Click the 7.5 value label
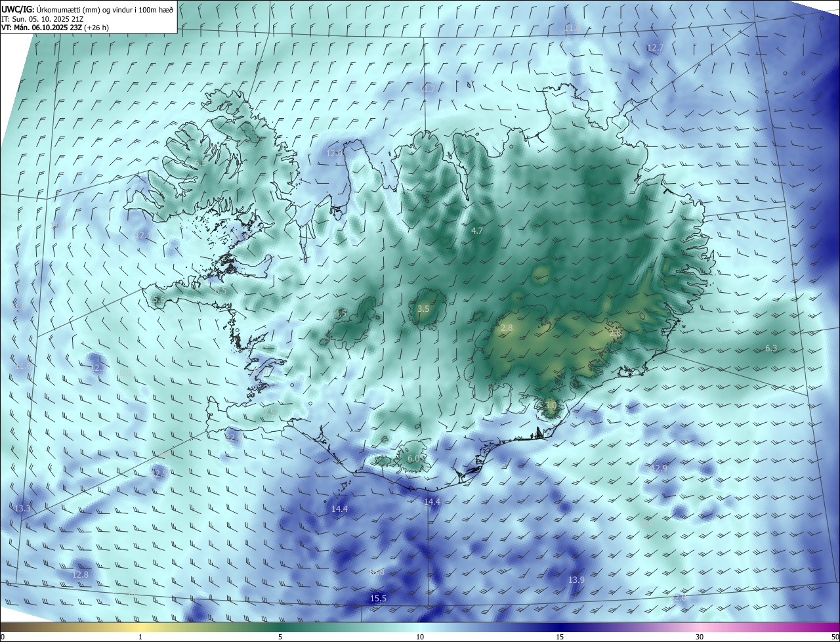Image resolution: width=840 pixels, height=642 pixels. pos(270,412)
